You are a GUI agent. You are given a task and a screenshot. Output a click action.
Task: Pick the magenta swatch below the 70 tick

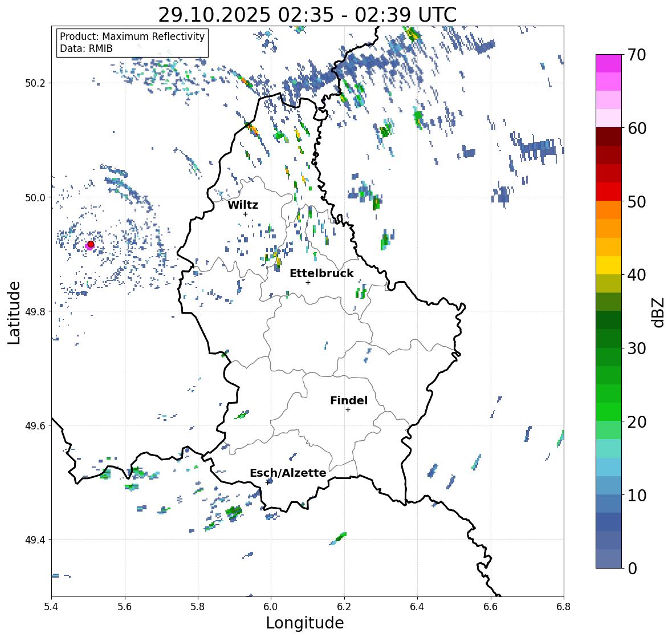pos(609,64)
